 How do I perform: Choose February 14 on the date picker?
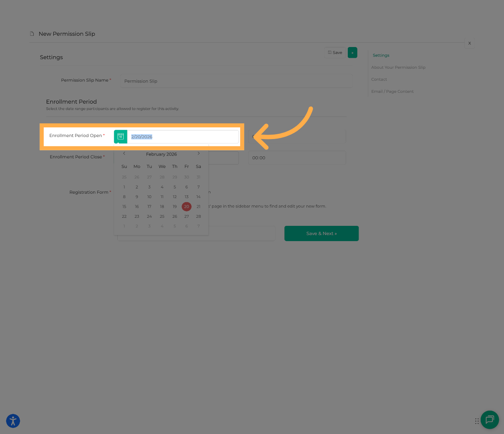coord(198,197)
